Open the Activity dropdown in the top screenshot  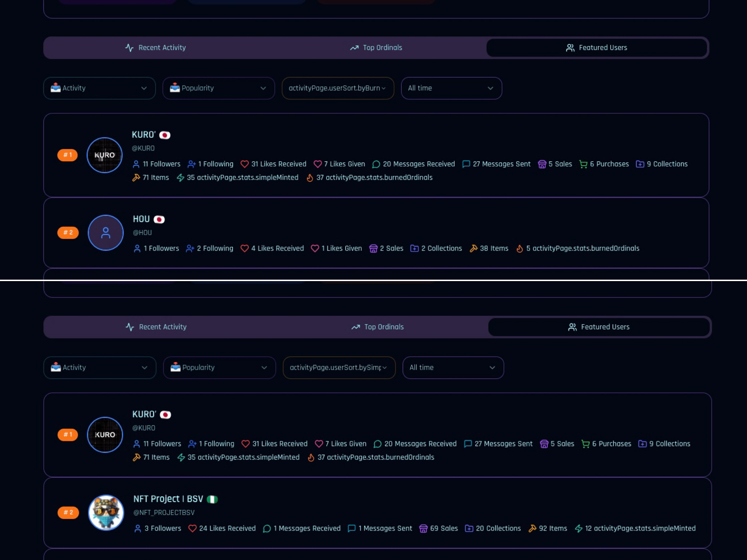tap(99, 88)
